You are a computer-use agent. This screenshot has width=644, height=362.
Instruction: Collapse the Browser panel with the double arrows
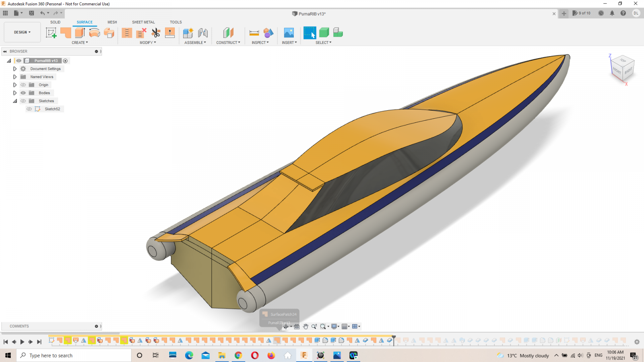coord(5,51)
